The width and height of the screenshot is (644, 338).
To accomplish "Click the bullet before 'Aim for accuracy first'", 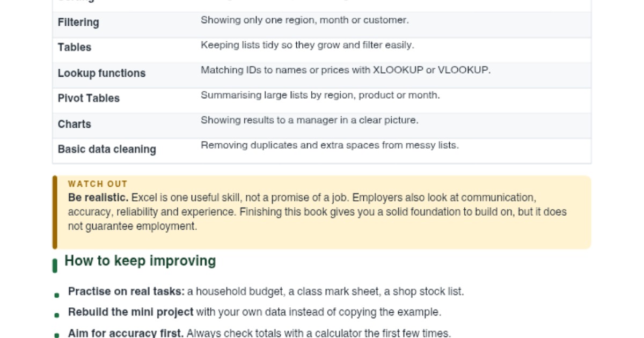I will (57, 335).
